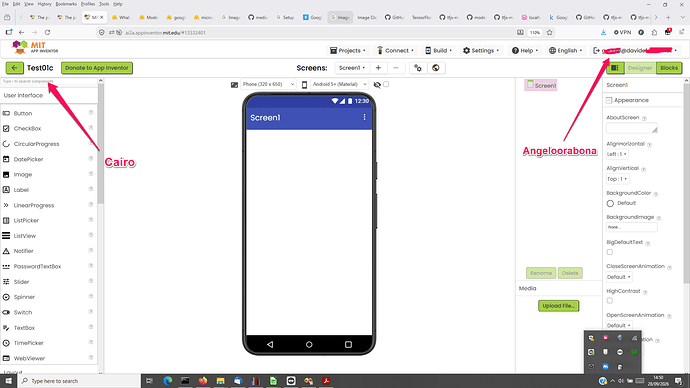The image size is (690, 388).
Task: Open AlignHorizontal Left : 1 dropdown
Action: tap(617, 154)
